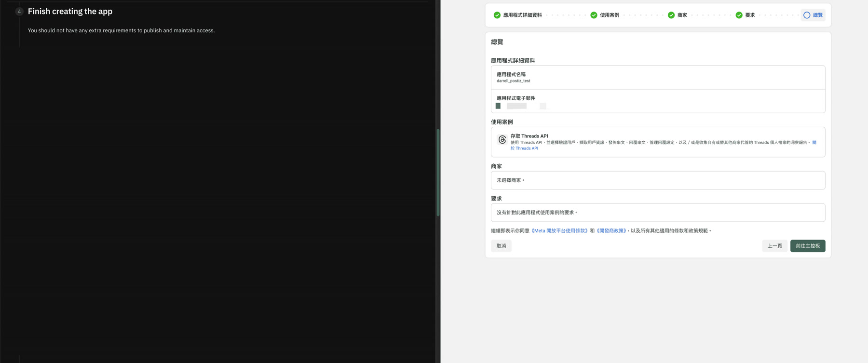This screenshot has width=868, height=363.
Task: Click the left pane vertical scrollbar
Action: click(x=438, y=172)
